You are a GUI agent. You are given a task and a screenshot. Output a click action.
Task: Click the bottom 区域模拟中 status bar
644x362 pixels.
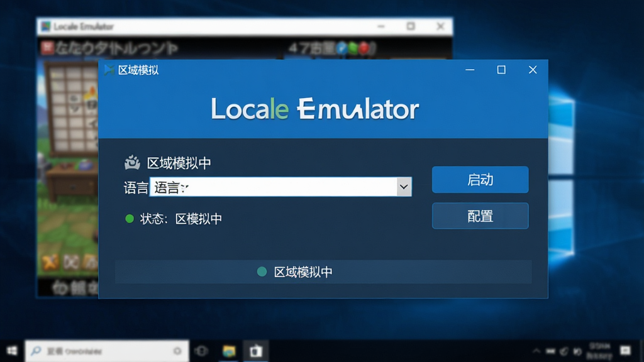click(323, 271)
